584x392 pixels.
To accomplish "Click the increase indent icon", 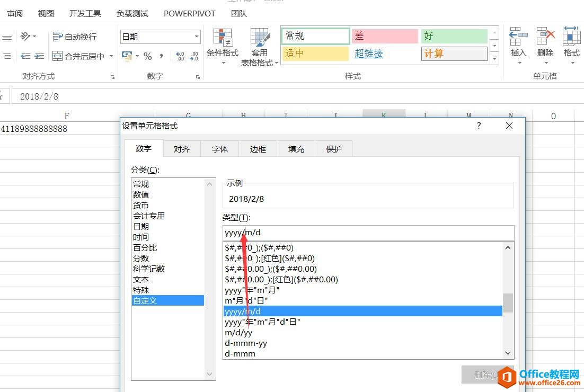I will pyautogui.click(x=39, y=56).
